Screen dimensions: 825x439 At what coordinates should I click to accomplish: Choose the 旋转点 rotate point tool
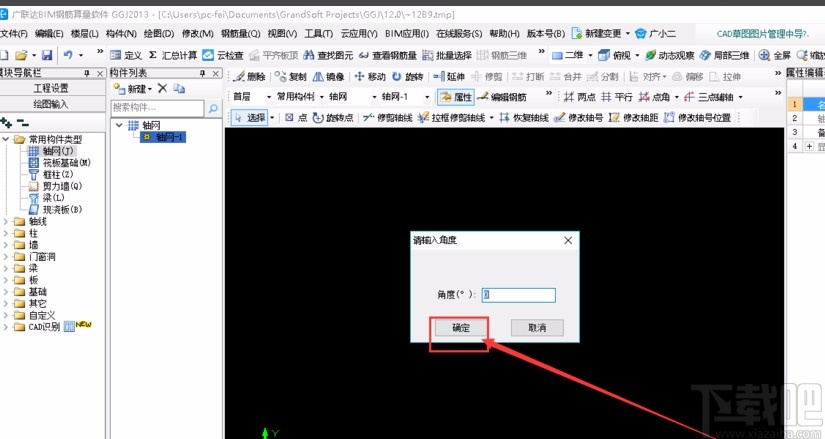[333, 117]
